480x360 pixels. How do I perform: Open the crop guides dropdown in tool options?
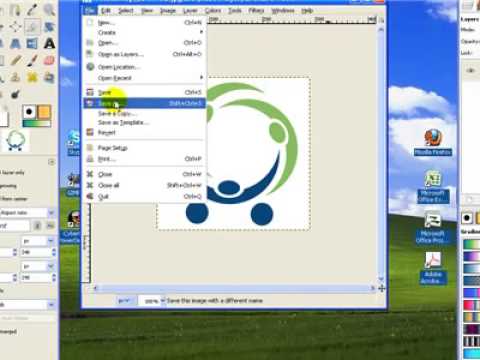point(27,305)
